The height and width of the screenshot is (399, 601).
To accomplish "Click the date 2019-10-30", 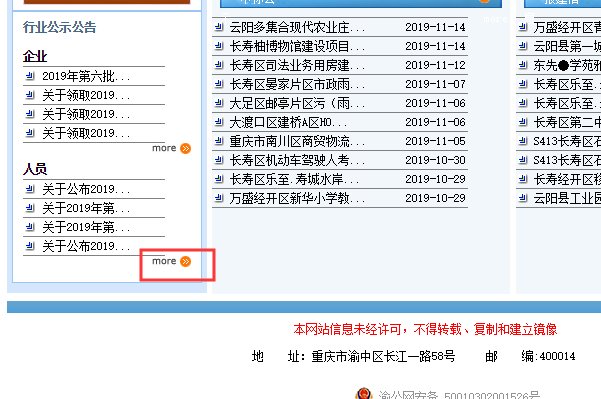I will pyautogui.click(x=435, y=160).
